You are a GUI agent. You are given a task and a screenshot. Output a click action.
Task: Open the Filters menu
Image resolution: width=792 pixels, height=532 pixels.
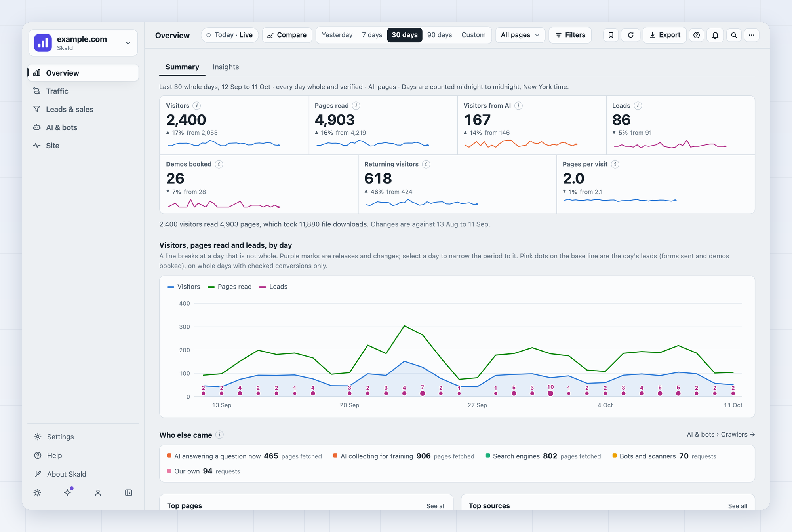tap(570, 35)
